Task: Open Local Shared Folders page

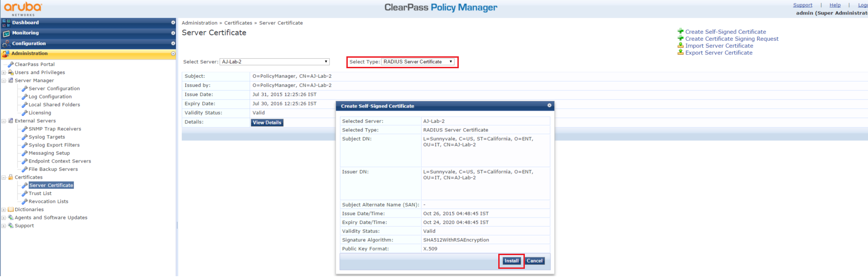Action: click(54, 105)
